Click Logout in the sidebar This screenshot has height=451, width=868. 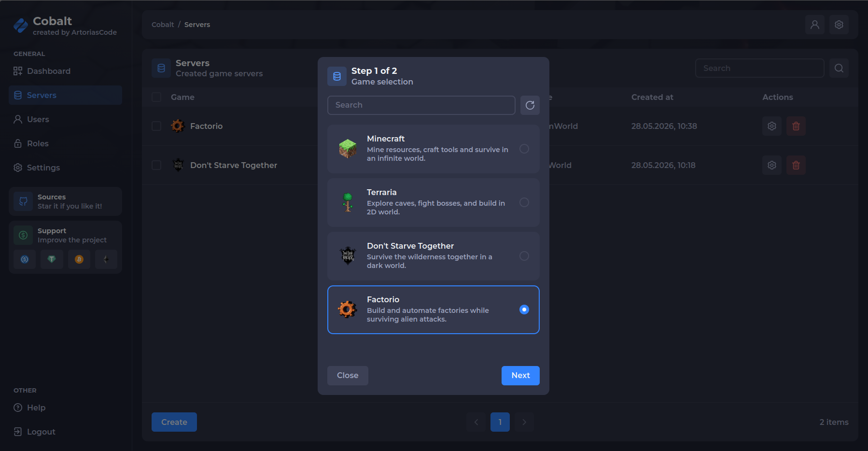(65, 432)
